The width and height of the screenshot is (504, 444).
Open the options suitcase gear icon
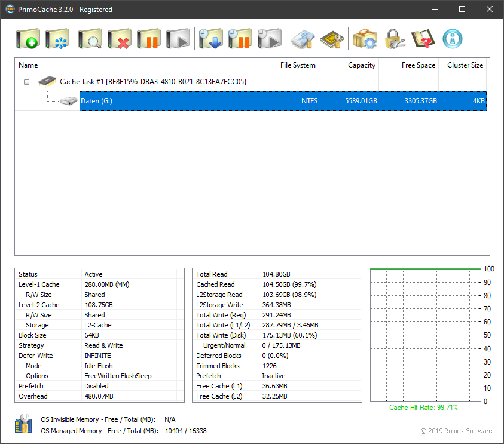coord(365,39)
